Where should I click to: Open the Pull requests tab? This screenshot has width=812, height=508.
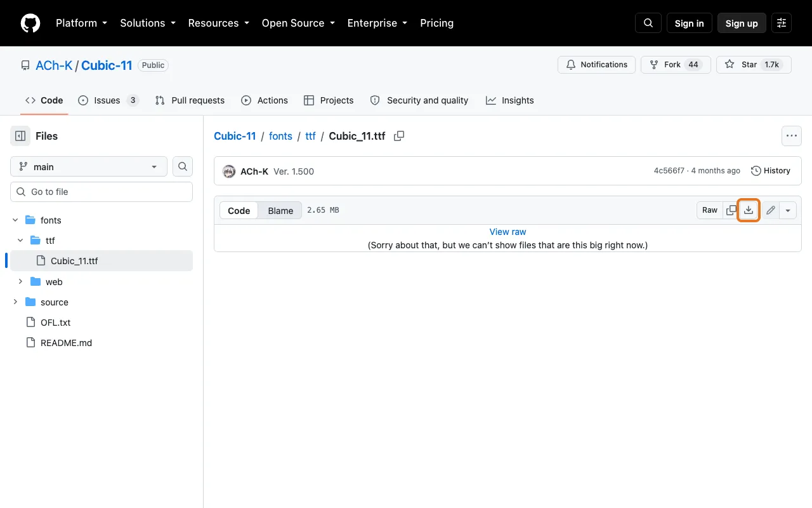190,100
